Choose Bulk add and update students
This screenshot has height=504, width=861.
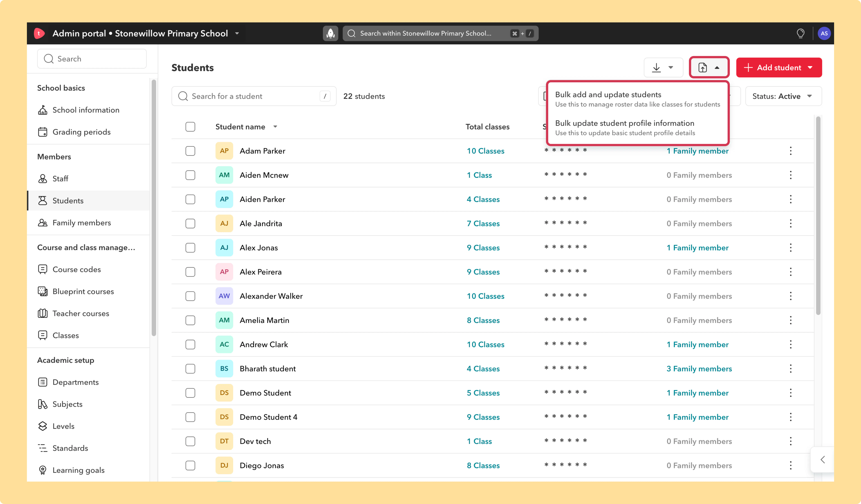(x=637, y=99)
